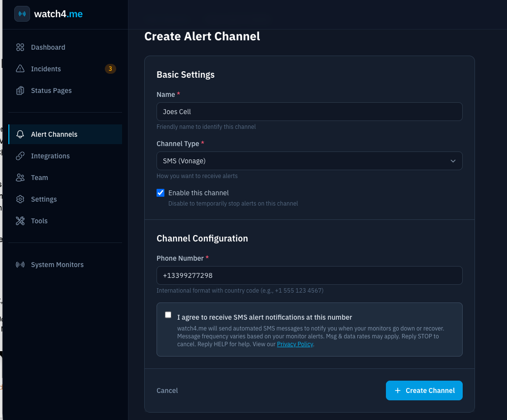507x420 pixels.
Task: Open the Incidents count badge
Action: click(110, 69)
